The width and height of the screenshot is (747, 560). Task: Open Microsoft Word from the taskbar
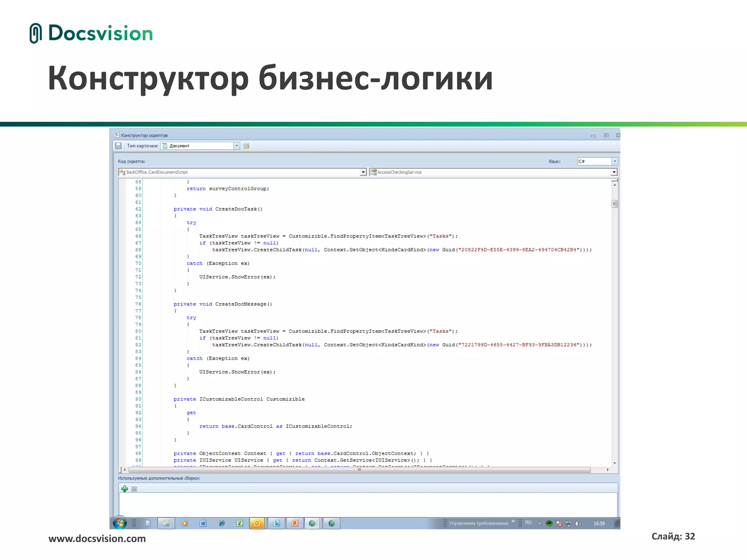203,524
